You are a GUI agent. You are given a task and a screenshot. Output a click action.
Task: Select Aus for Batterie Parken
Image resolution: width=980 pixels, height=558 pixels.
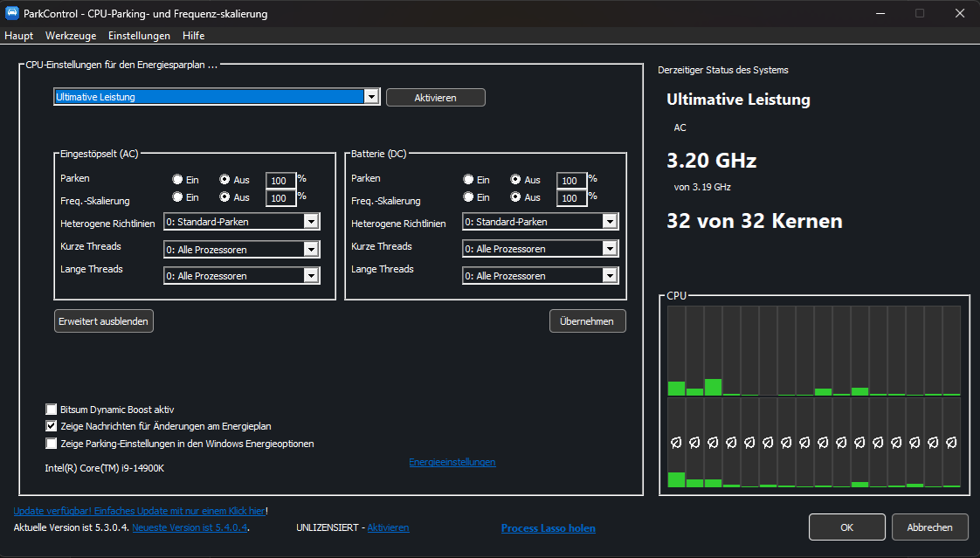[515, 179]
